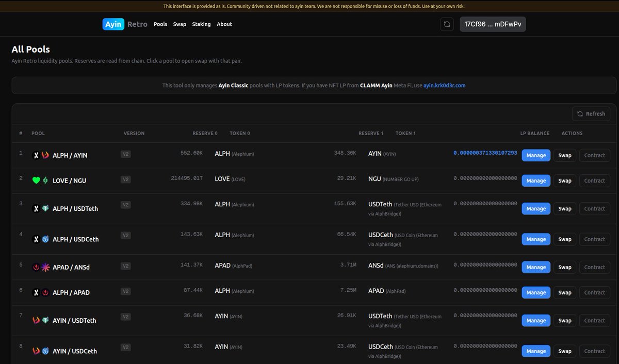The width and height of the screenshot is (619, 364).
Task: Click the POOL column header
Action: click(38, 134)
